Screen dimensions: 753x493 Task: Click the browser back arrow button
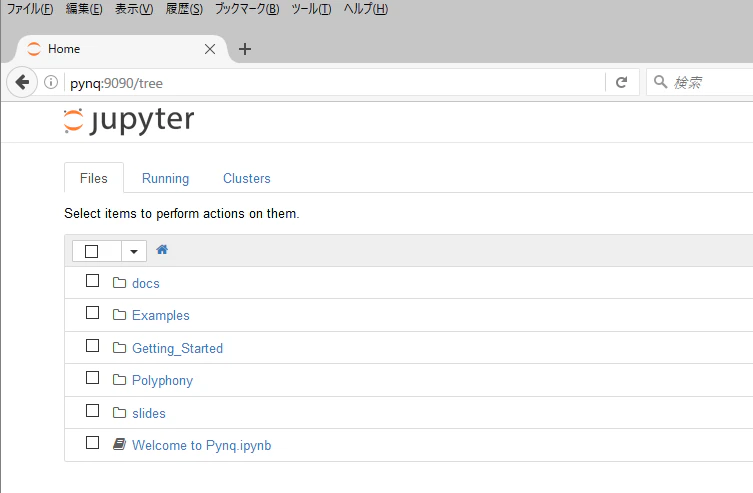coord(22,83)
